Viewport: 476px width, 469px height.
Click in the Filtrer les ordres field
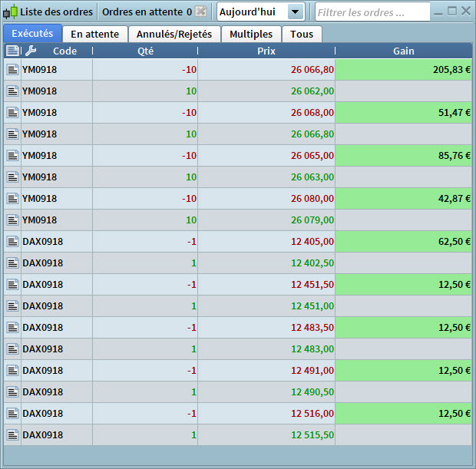(373, 12)
